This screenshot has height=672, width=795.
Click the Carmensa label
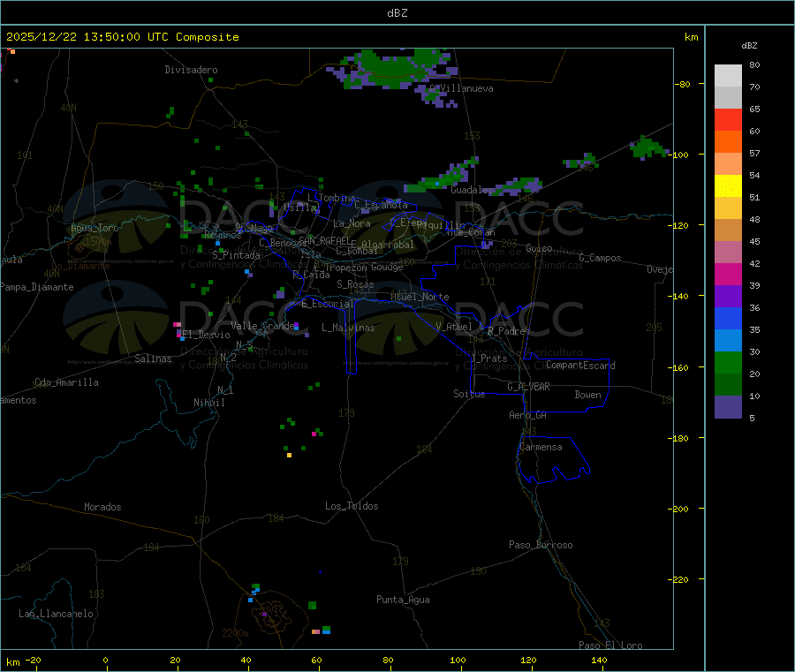click(541, 447)
